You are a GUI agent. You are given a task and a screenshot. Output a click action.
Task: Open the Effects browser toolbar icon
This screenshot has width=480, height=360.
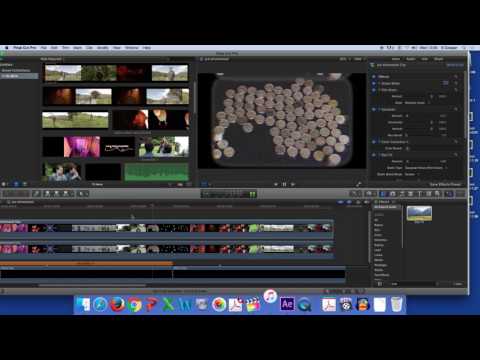[383, 193]
